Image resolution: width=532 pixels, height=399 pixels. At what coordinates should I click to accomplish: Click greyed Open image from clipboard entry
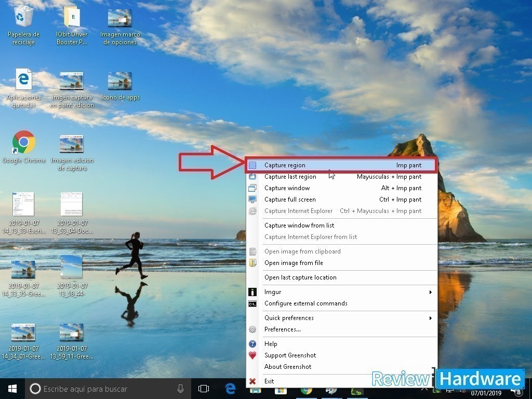pyautogui.click(x=341, y=251)
